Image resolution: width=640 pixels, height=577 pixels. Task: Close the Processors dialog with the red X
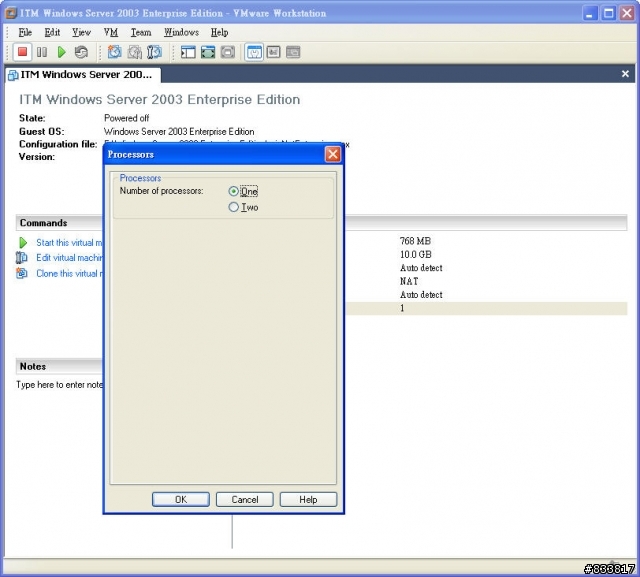pyautogui.click(x=333, y=154)
